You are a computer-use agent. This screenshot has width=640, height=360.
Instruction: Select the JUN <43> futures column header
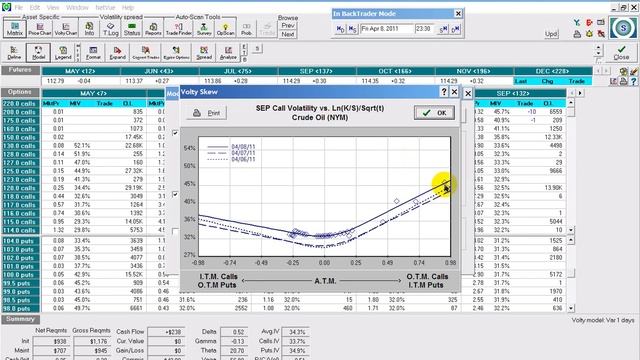(x=159, y=71)
